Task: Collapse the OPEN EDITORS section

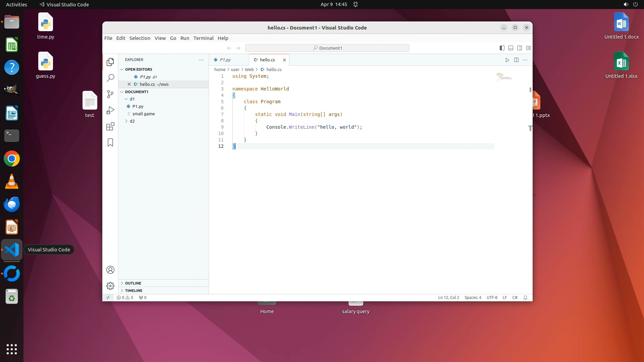Action: click(x=138, y=69)
